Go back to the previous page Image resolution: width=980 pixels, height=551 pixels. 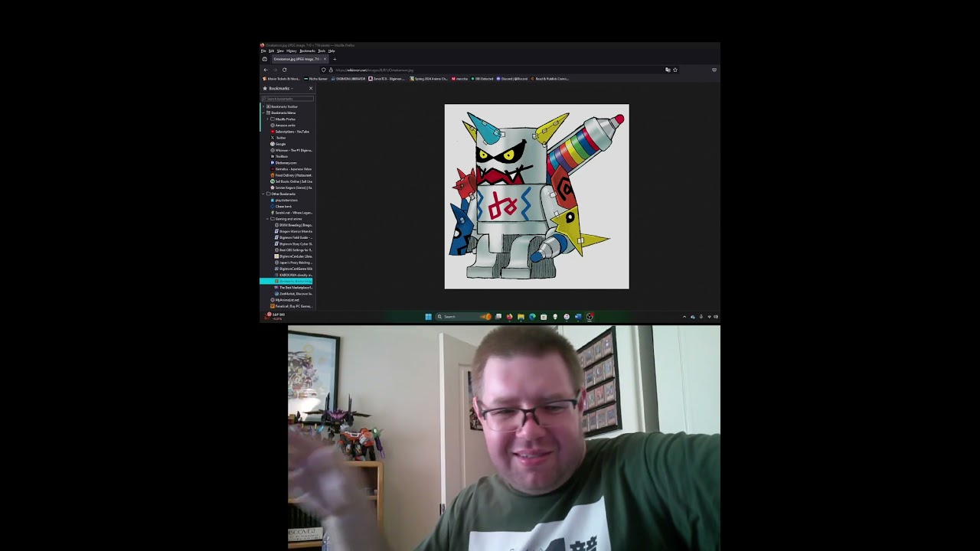[x=266, y=70]
